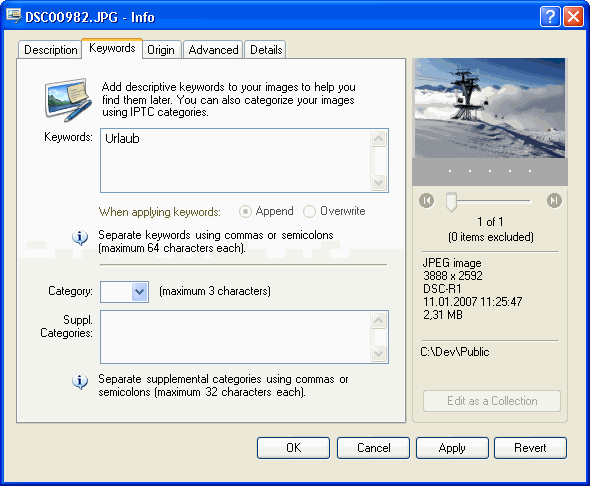Open the Category dropdown arrow
The width and height of the screenshot is (590, 486).
click(140, 292)
